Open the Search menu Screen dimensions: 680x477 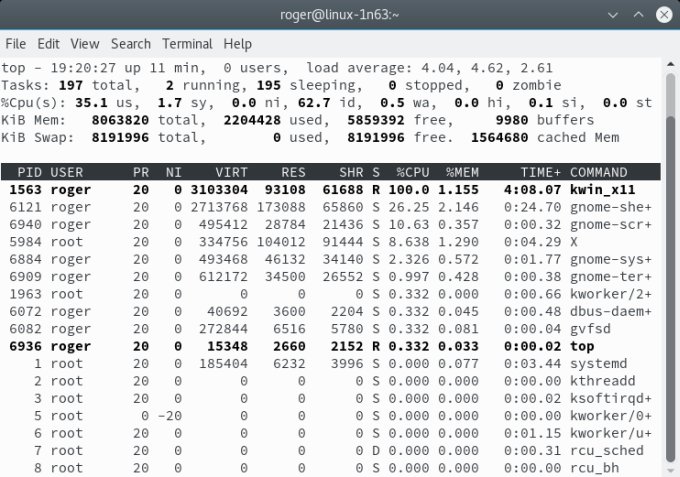click(130, 44)
